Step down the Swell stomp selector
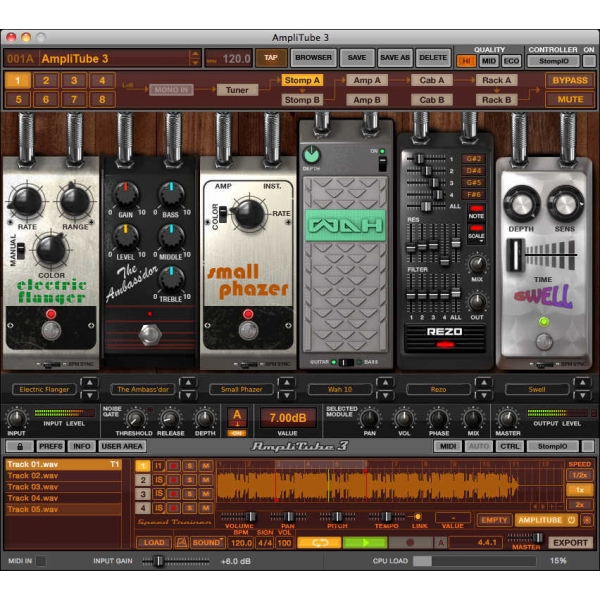This screenshot has width=600, height=600. [x=582, y=395]
